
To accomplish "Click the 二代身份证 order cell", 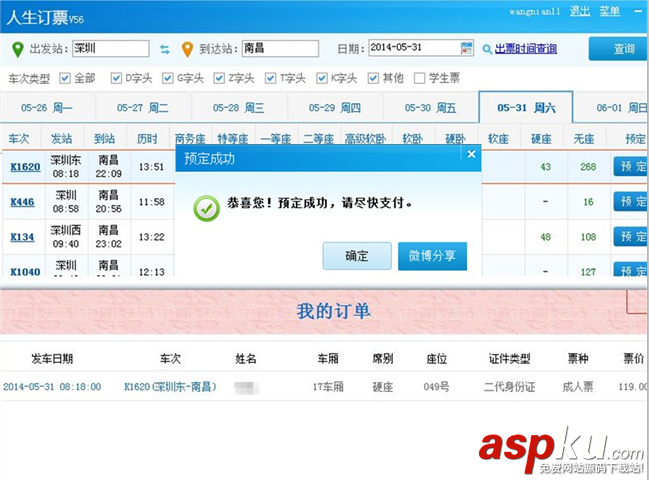I will 510,386.
